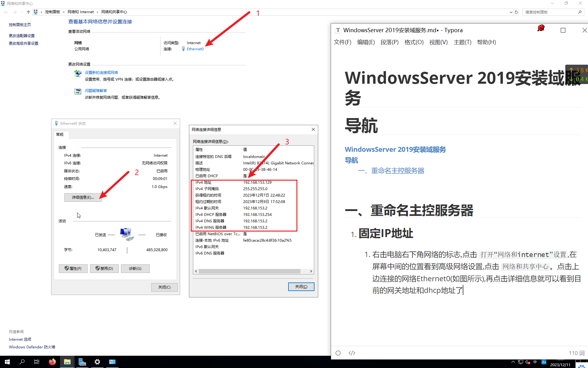Toggle Typora sidebar circle icon
This screenshot has width=588, height=368.
[338, 353]
